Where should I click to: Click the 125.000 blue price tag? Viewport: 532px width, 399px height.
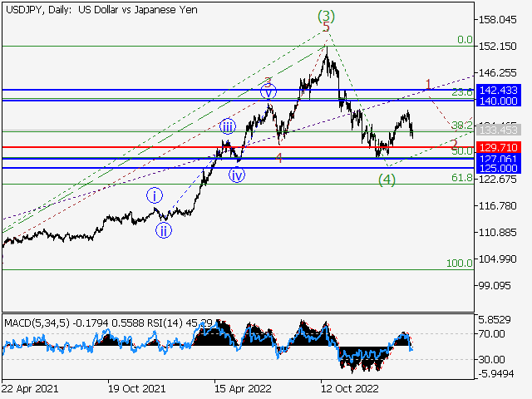tap(498, 168)
